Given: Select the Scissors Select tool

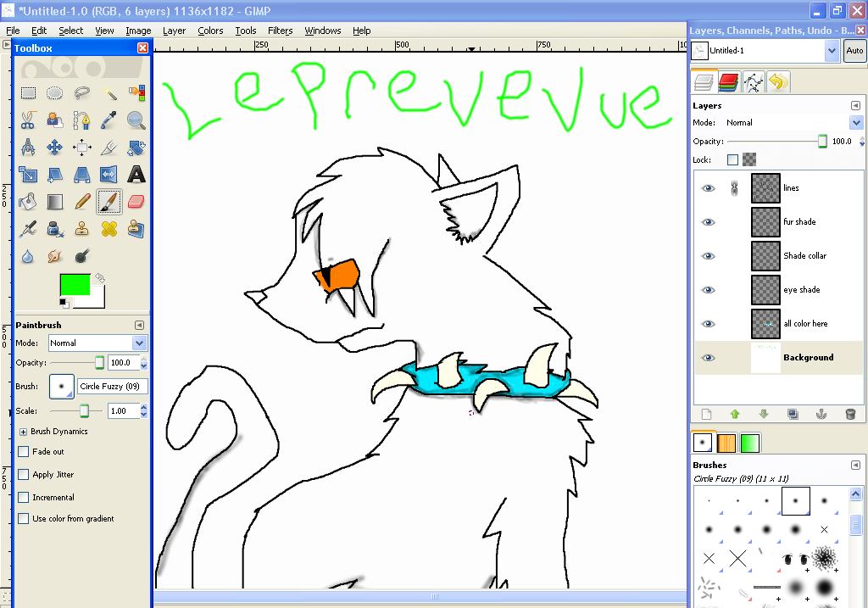Looking at the screenshot, I should point(28,120).
